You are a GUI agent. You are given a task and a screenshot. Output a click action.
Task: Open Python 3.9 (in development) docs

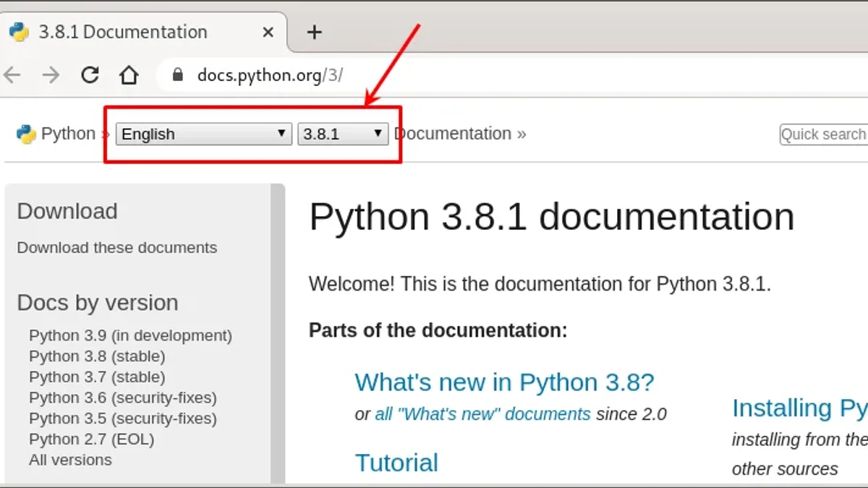[130, 335]
